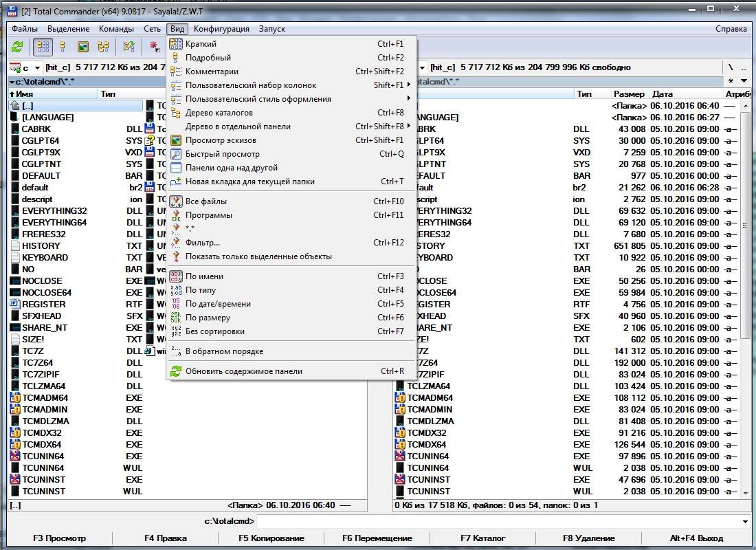The image size is (756, 550).
Task: Sort По типу from the menu
Action: click(291, 290)
